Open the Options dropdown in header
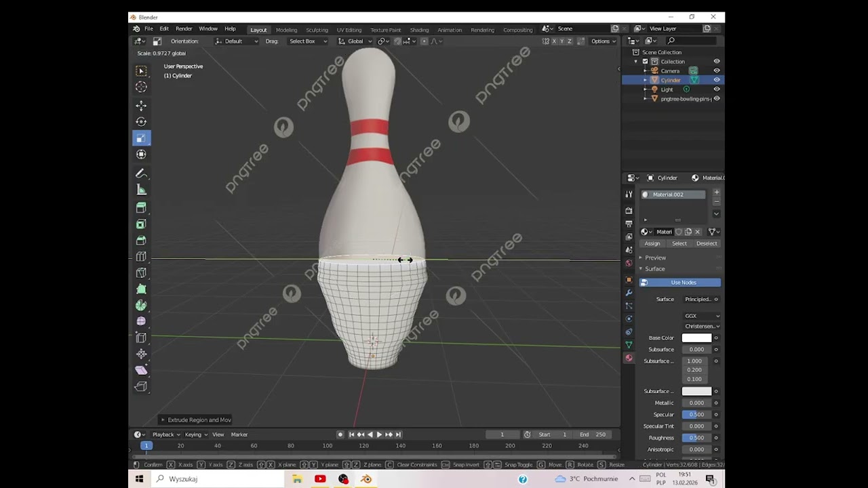The width and height of the screenshot is (868, 488). coord(603,41)
